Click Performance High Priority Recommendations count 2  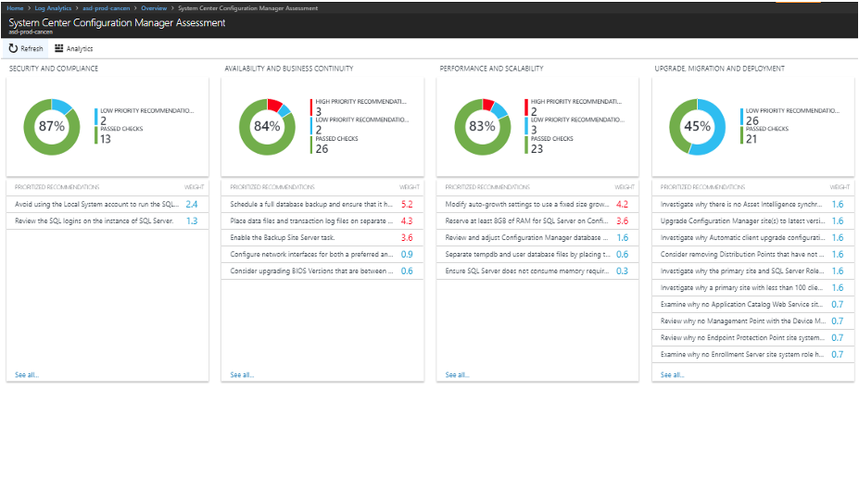(x=534, y=111)
